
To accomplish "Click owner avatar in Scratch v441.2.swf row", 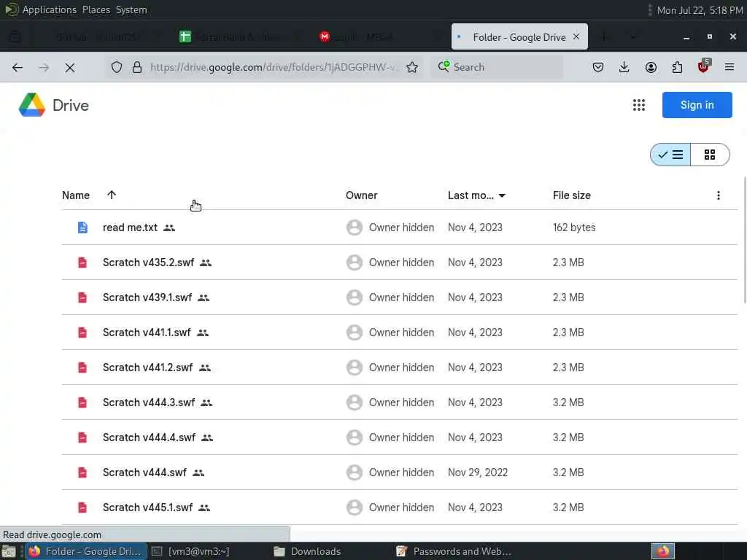I will coord(354,367).
